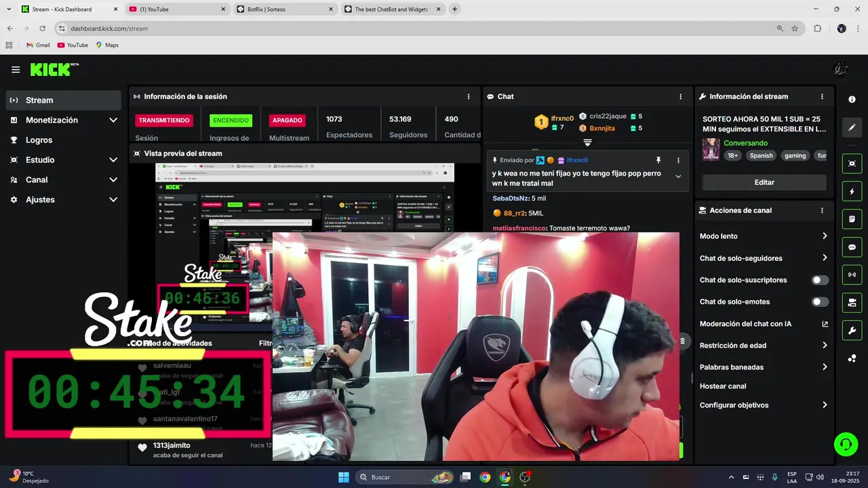Click the pencil edit icon in right toolbar
The image size is (868, 488).
pyautogui.click(x=852, y=127)
